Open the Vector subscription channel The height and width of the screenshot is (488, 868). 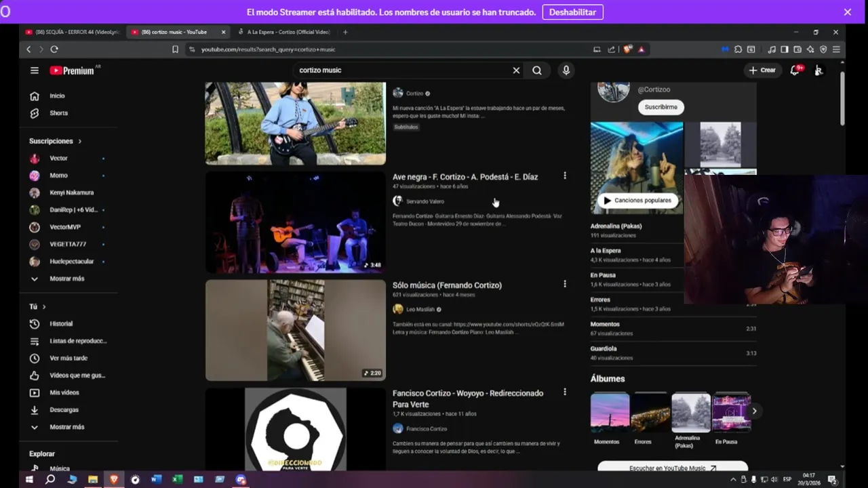pos(58,159)
